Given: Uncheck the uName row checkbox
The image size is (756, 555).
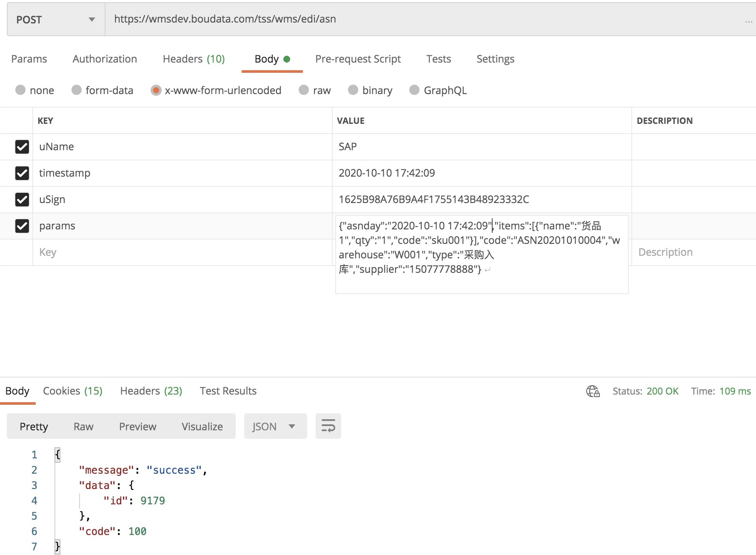Looking at the screenshot, I should (22, 147).
